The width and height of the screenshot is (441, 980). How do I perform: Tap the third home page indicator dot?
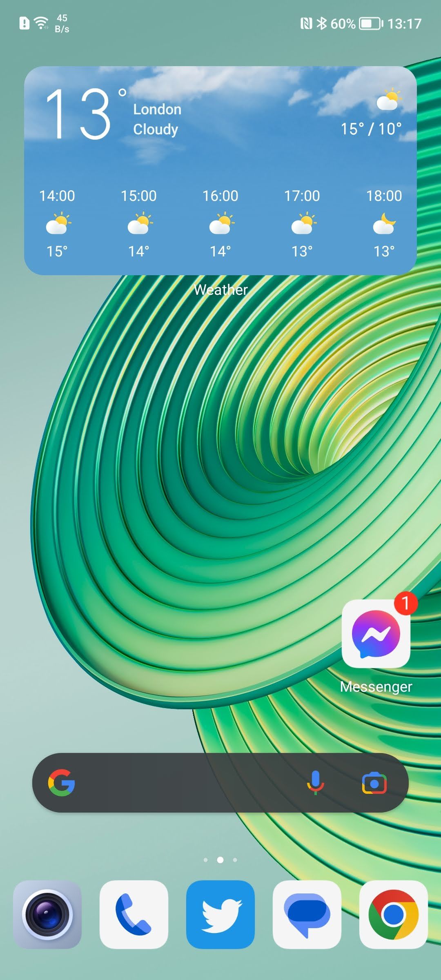coord(235,860)
